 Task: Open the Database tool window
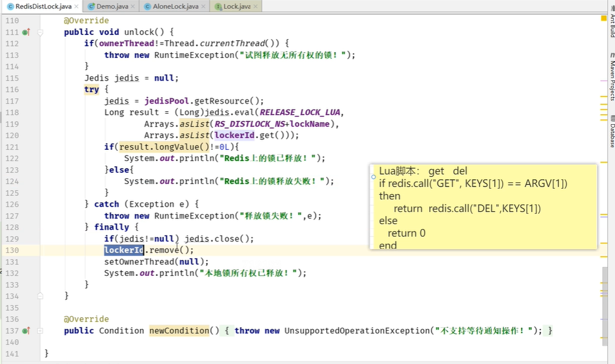coord(612,133)
